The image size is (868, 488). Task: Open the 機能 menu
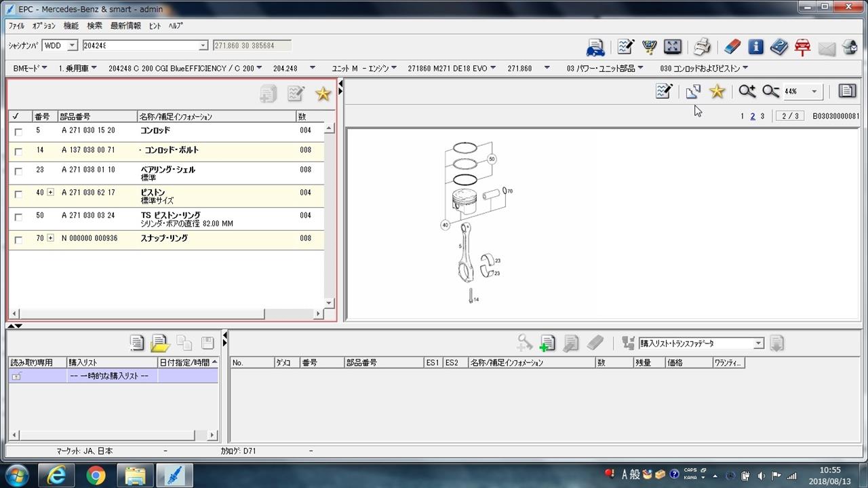[71, 26]
